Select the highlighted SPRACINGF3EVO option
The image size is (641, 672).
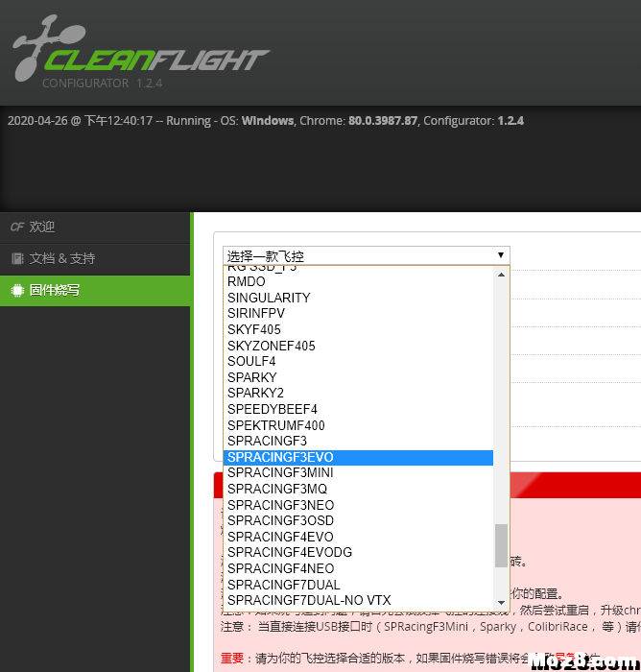[358, 457]
